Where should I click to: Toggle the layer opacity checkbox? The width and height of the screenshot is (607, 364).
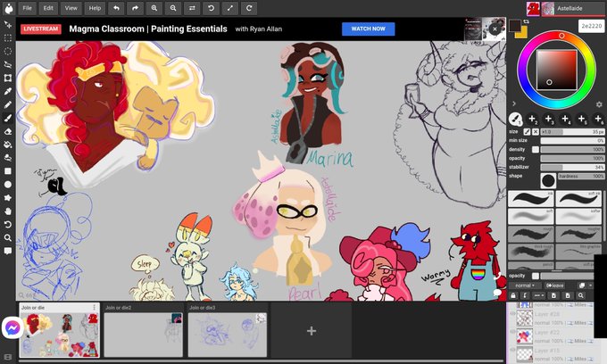(536, 276)
